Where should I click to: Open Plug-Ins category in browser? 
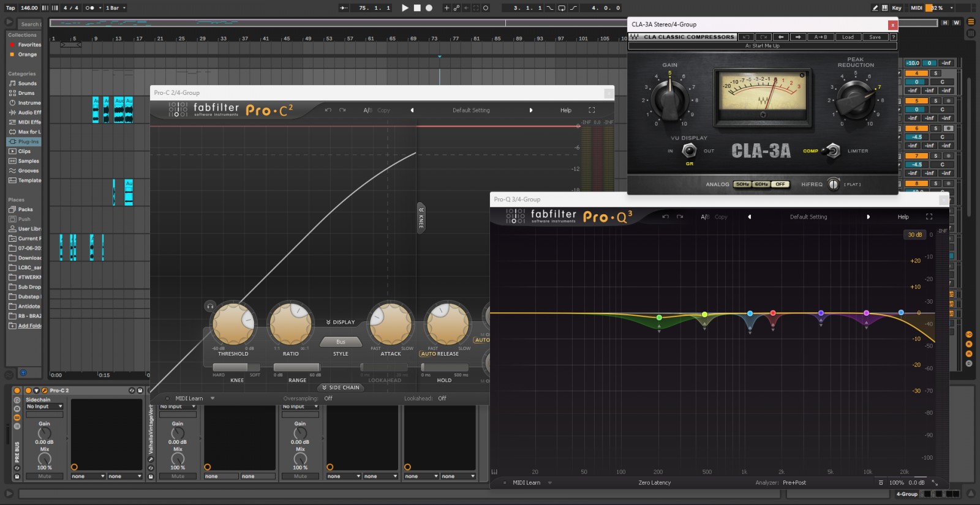pos(24,141)
